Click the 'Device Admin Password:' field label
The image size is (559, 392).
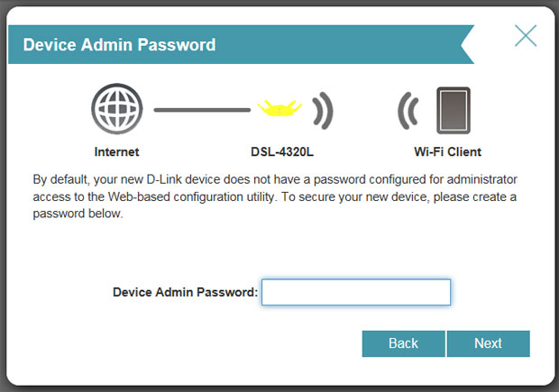coord(185,292)
